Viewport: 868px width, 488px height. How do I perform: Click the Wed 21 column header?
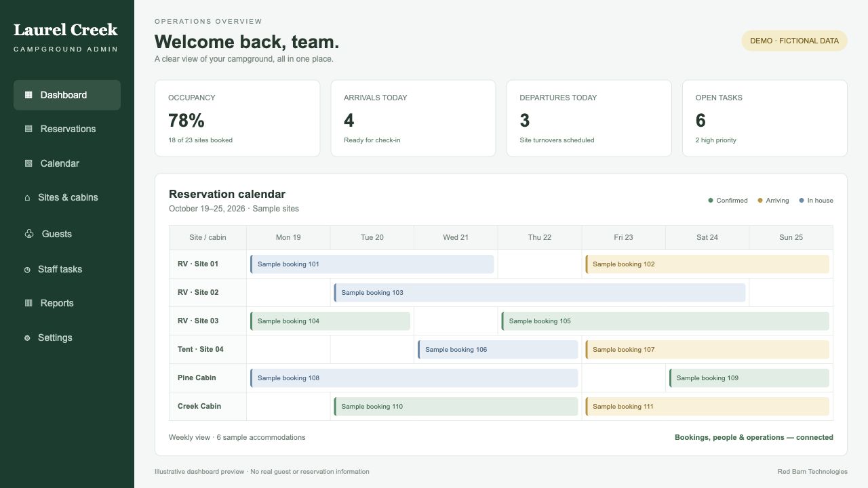[456, 237]
